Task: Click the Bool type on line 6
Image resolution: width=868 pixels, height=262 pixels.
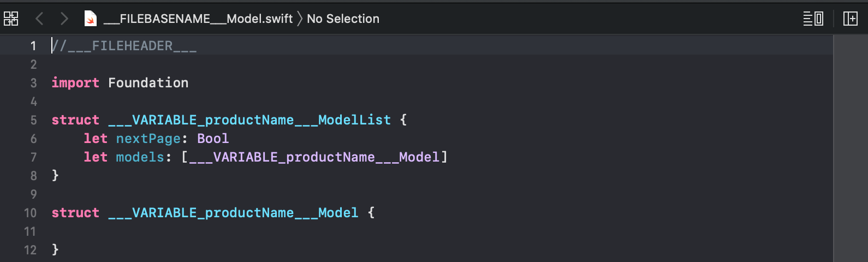Action: click(x=213, y=139)
